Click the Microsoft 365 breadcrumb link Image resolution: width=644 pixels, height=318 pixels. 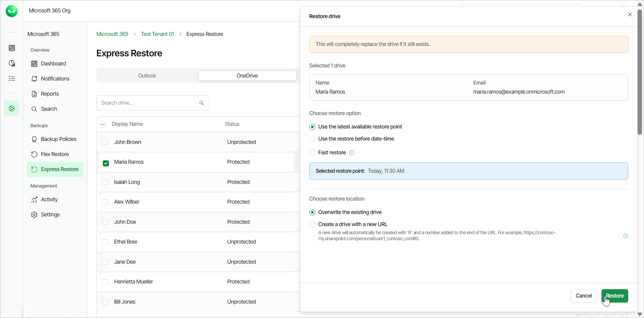pos(112,34)
